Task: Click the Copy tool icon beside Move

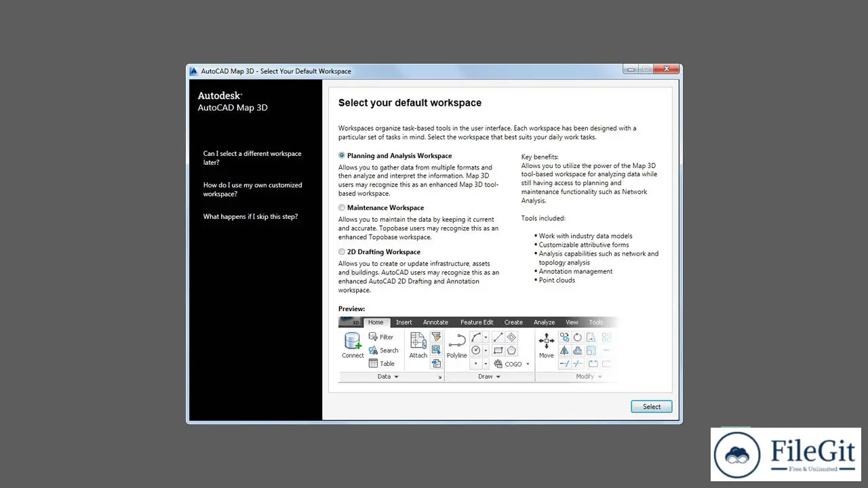Action: (564, 337)
